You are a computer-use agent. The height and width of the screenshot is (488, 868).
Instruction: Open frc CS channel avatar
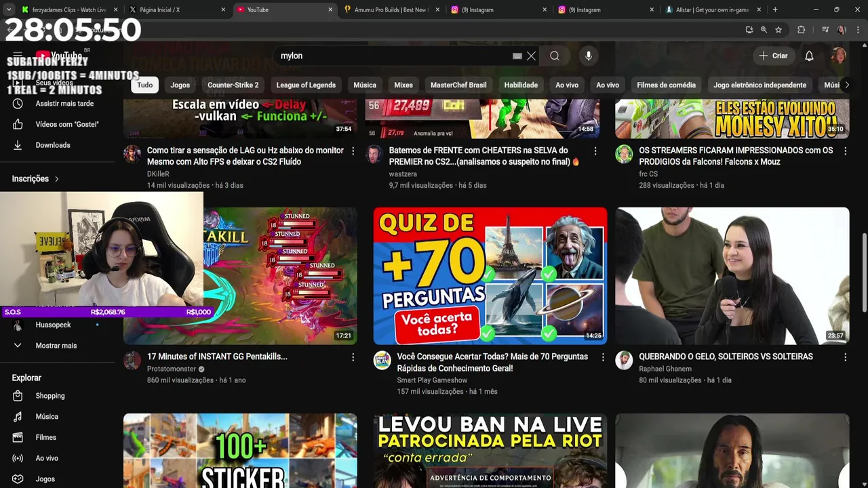click(624, 154)
